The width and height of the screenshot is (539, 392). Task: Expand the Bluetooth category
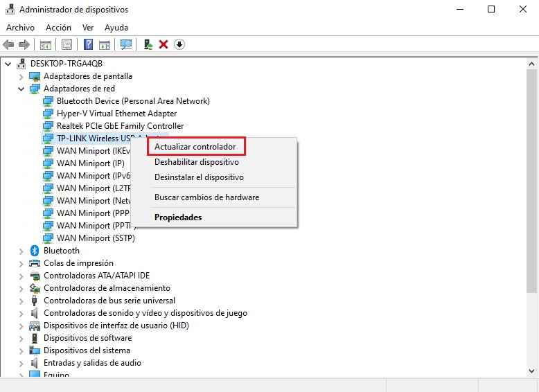tap(21, 251)
